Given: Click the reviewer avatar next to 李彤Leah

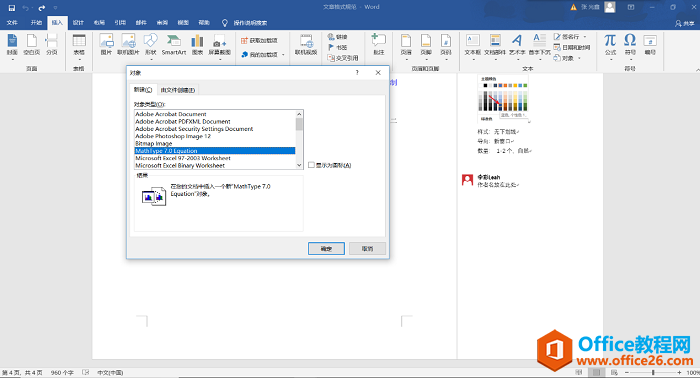Looking at the screenshot, I should tap(467, 180).
